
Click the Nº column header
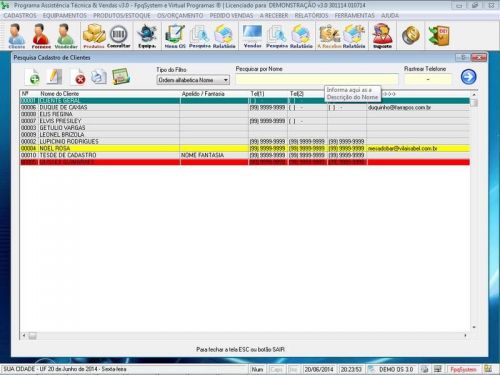(x=25, y=94)
